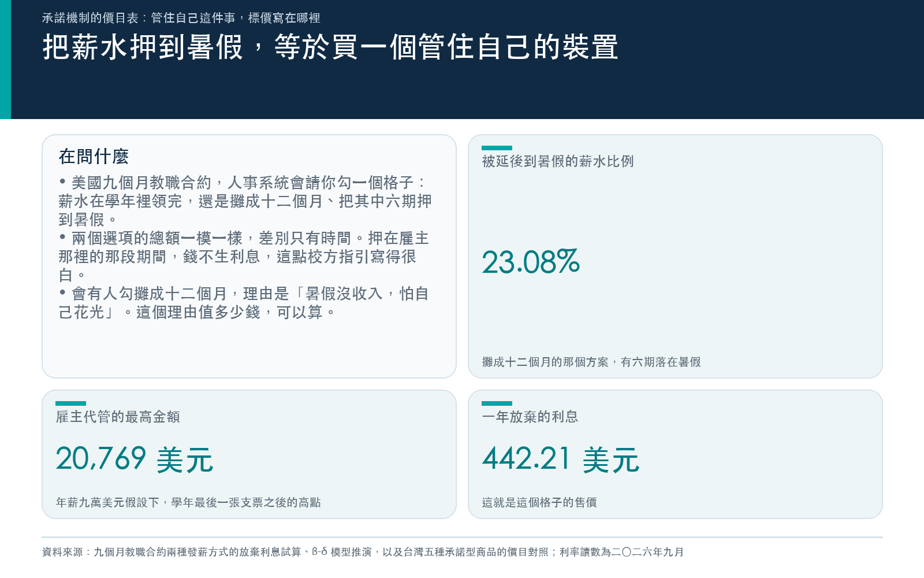Viewport: 924px width, 578px height.
Task: Click the value 442.21 美元
Action: 561,460
